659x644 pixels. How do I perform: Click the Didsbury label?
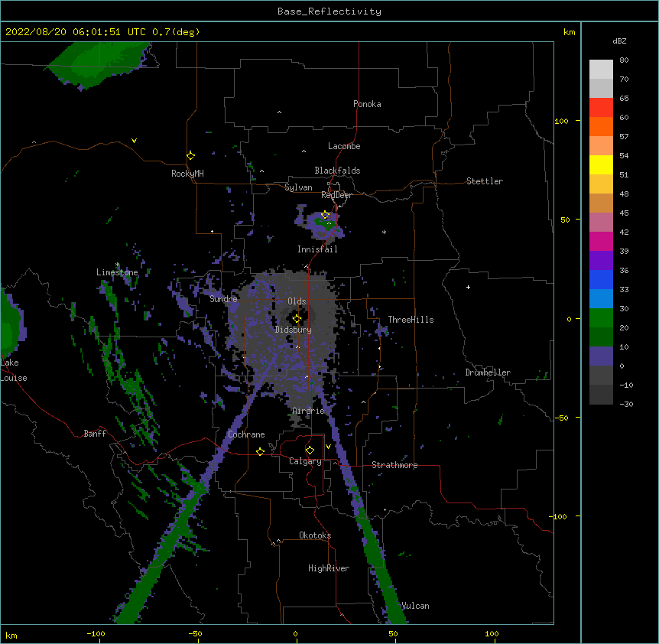[x=294, y=330]
